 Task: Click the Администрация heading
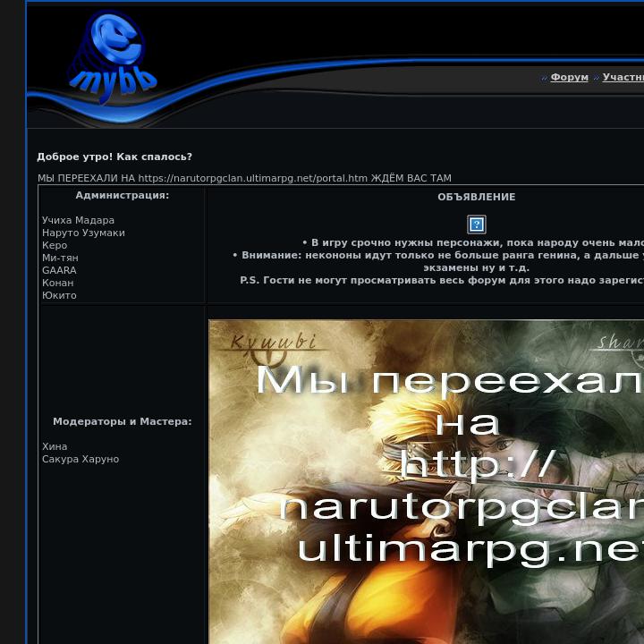[x=123, y=195]
